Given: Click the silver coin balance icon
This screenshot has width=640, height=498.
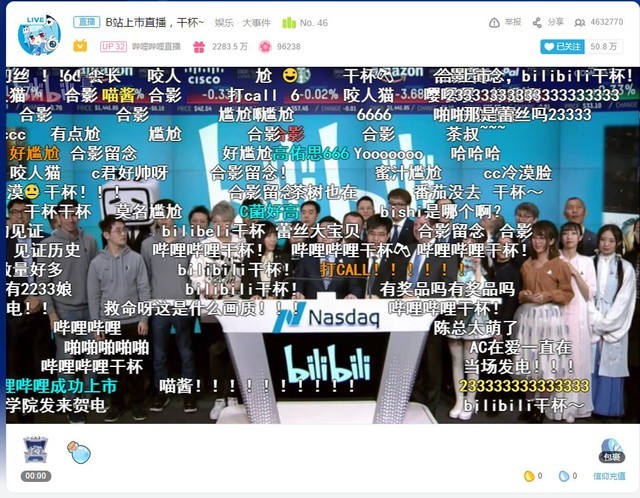Looking at the screenshot, I should pos(564,476).
